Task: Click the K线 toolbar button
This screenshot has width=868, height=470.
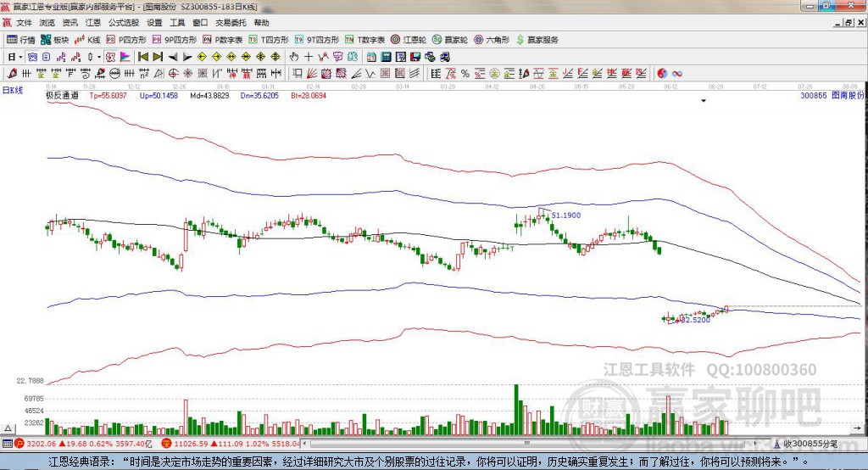Action: (87, 40)
